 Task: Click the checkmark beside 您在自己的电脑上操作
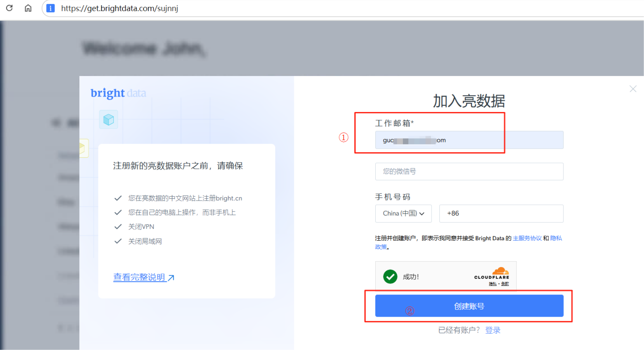118,212
